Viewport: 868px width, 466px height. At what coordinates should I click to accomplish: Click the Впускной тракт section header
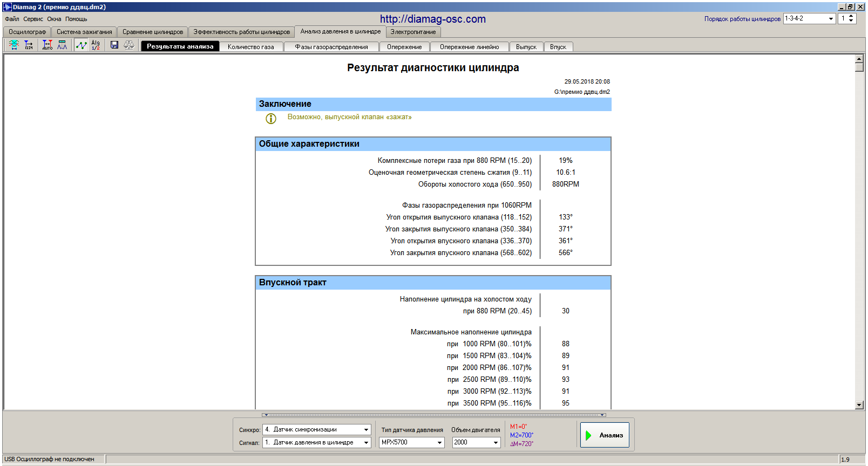pyautogui.click(x=433, y=283)
